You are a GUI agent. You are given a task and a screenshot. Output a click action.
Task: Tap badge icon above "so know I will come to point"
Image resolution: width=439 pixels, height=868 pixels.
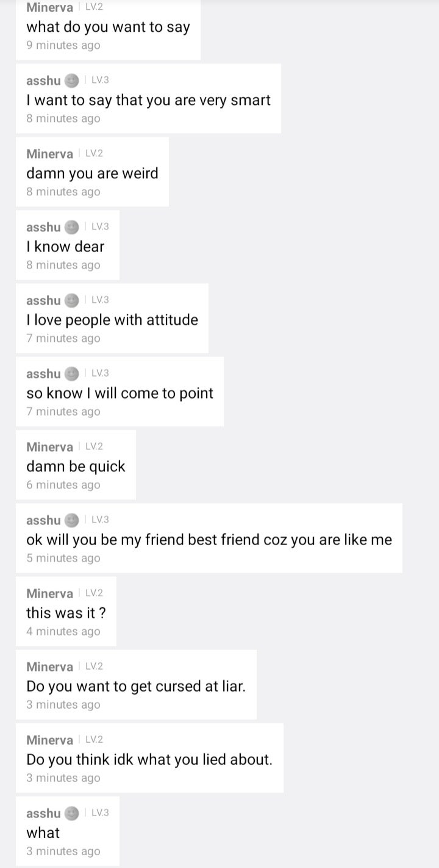(72, 374)
